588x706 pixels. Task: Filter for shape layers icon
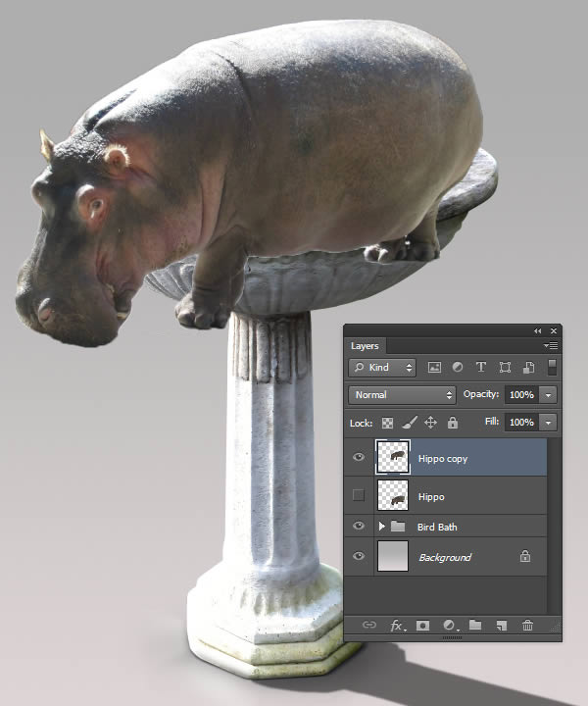point(505,368)
